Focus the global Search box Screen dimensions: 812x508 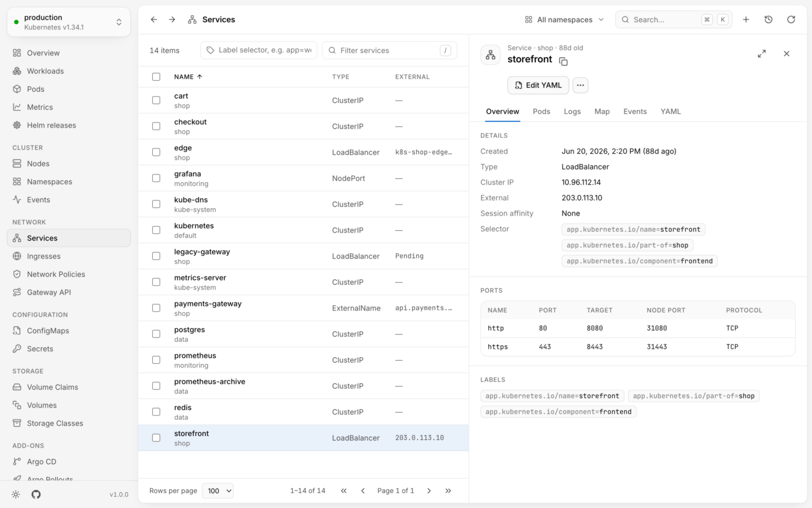(x=674, y=20)
